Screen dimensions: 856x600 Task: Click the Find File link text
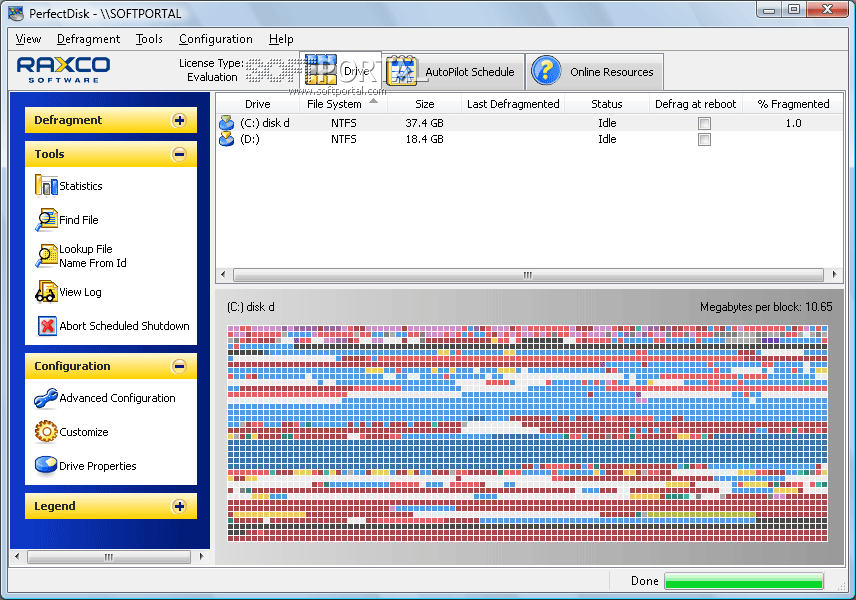tap(79, 220)
